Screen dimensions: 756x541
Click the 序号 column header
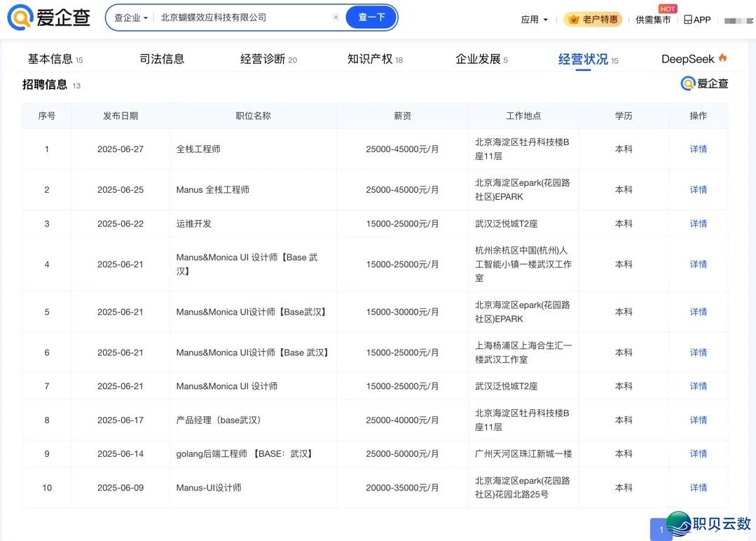[x=47, y=116]
